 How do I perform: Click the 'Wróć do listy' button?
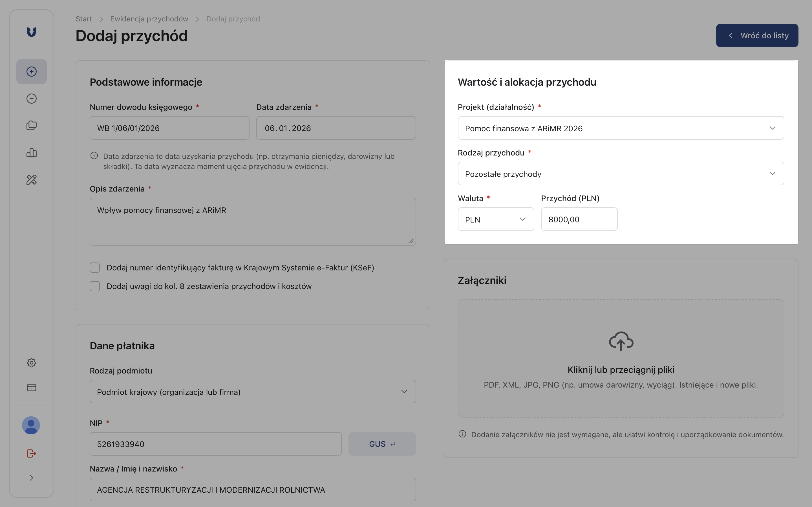click(757, 35)
